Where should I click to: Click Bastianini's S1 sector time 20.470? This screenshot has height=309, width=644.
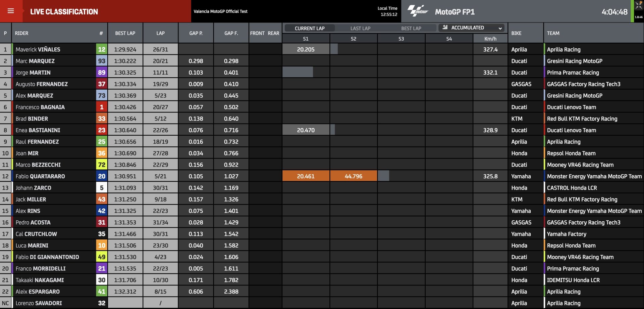click(x=306, y=130)
